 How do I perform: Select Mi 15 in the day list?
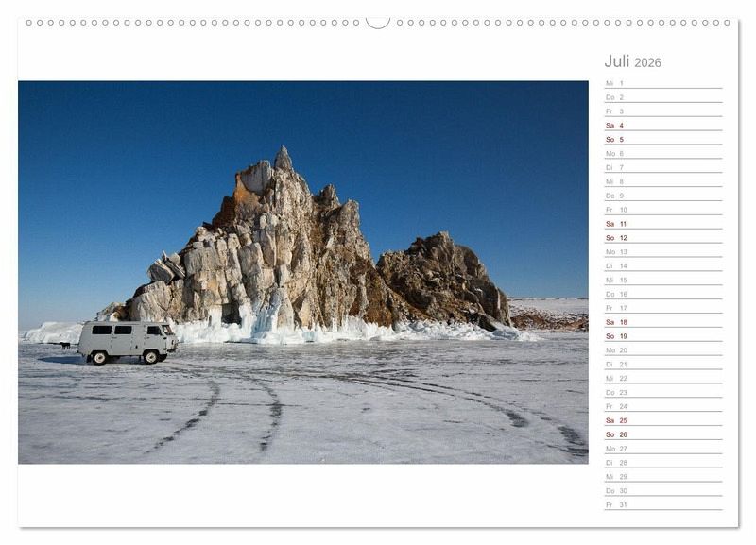tap(661, 280)
